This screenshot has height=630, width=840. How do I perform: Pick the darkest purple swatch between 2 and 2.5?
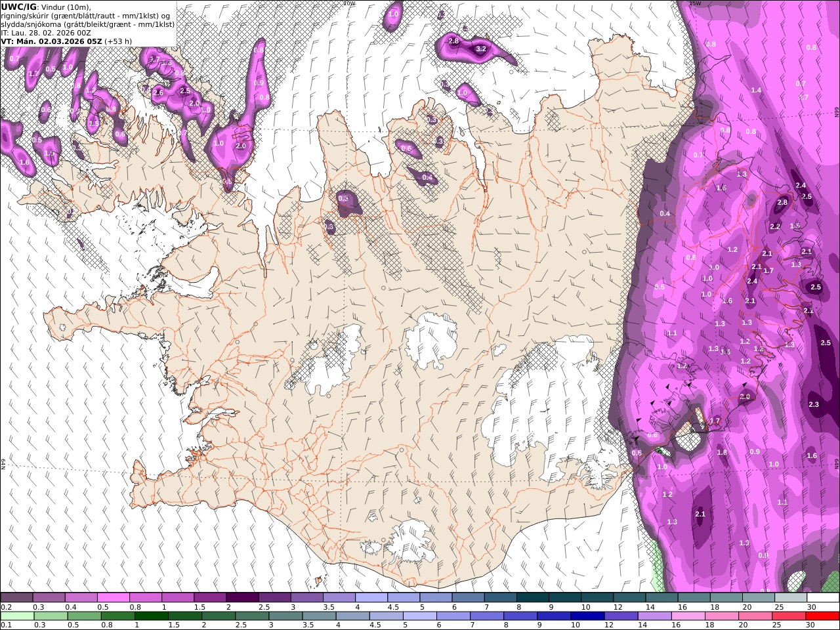tap(243, 597)
